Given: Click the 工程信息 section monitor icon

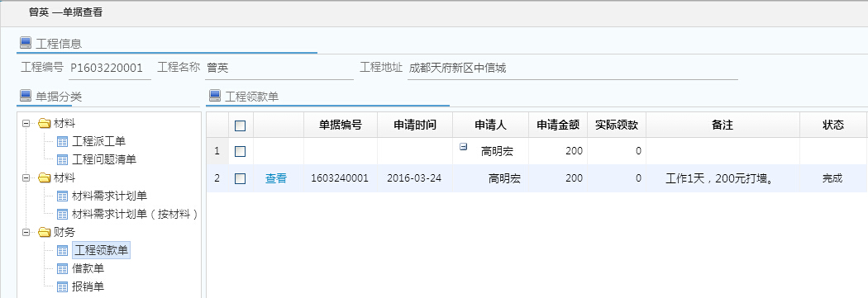Looking at the screenshot, I should coord(26,43).
